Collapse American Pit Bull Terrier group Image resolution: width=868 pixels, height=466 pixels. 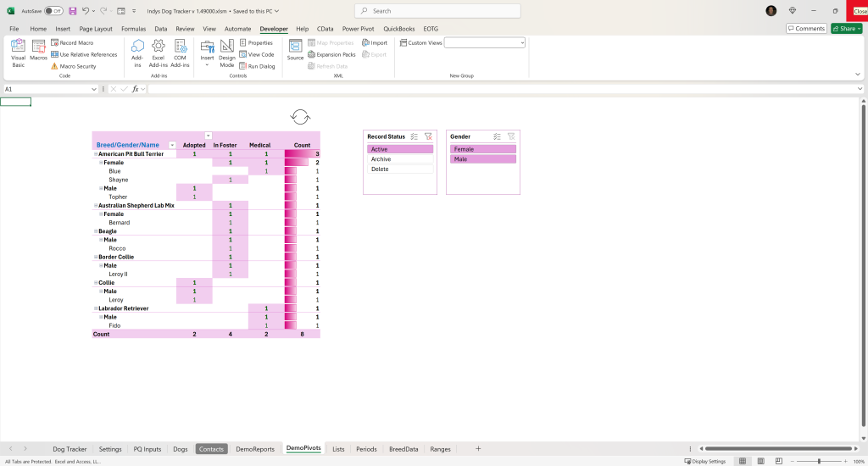96,154
